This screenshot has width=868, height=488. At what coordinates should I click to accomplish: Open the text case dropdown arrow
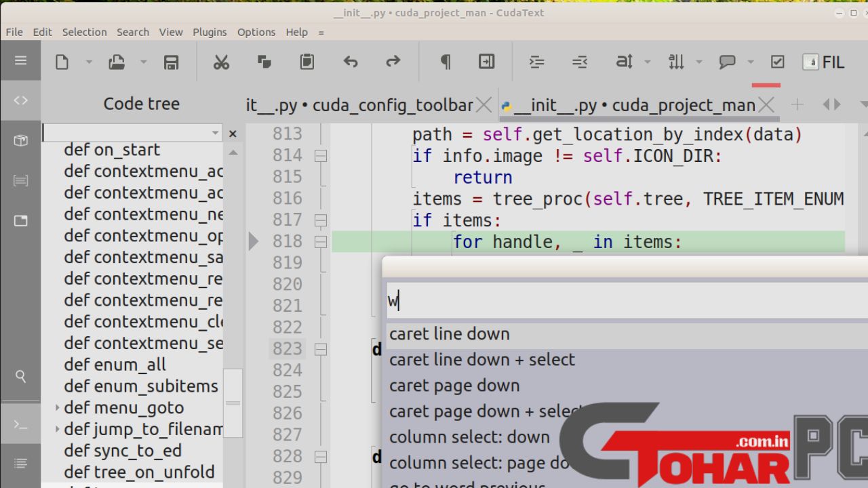[x=648, y=62]
